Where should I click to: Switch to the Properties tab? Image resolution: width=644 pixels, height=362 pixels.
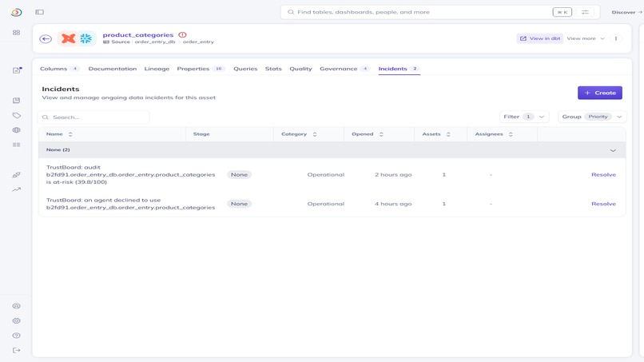(x=201, y=69)
